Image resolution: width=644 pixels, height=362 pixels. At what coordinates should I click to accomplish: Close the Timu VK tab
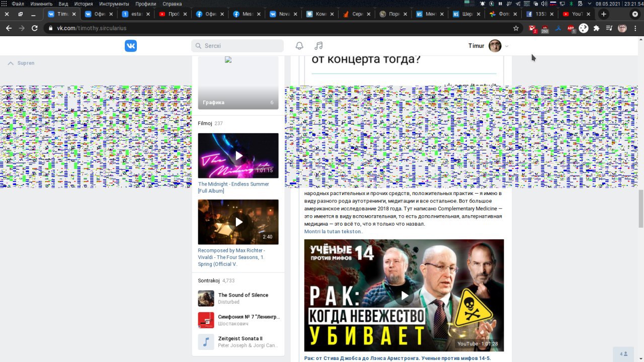pyautogui.click(x=73, y=14)
